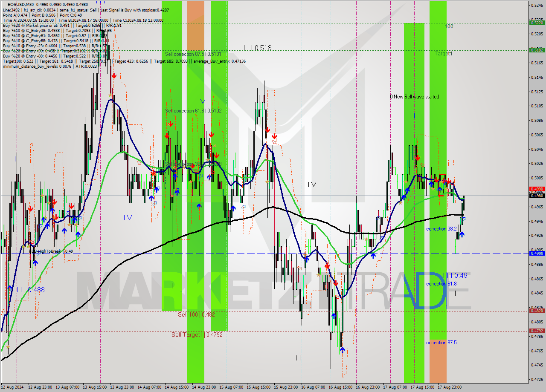The width and height of the screenshot is (546, 392).
Task: Click the 'Sell correction 61.8 | 0.5102' label
Action: click(x=193, y=111)
